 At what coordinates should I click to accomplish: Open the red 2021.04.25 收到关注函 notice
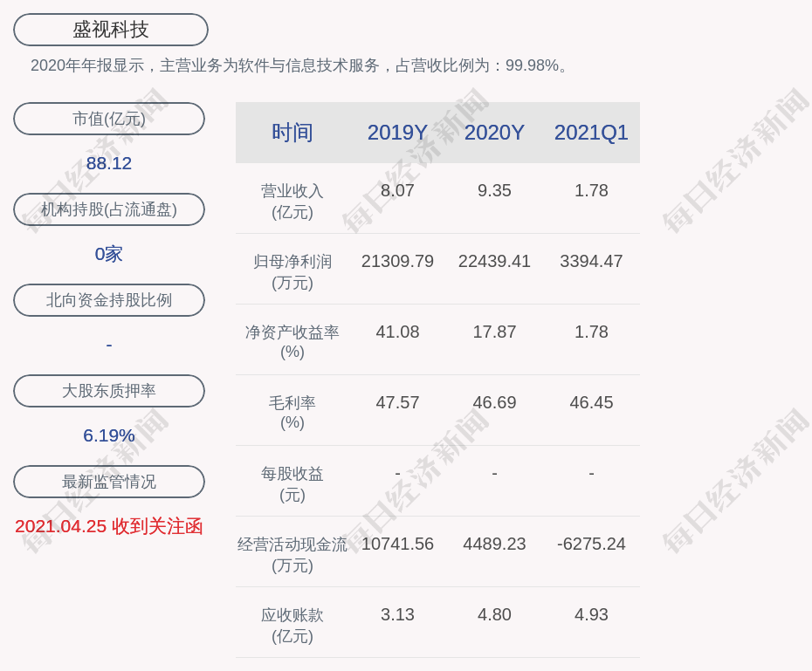[x=109, y=527]
